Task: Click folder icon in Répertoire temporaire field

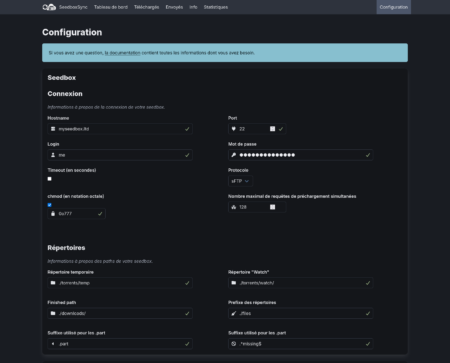Action: (53, 283)
